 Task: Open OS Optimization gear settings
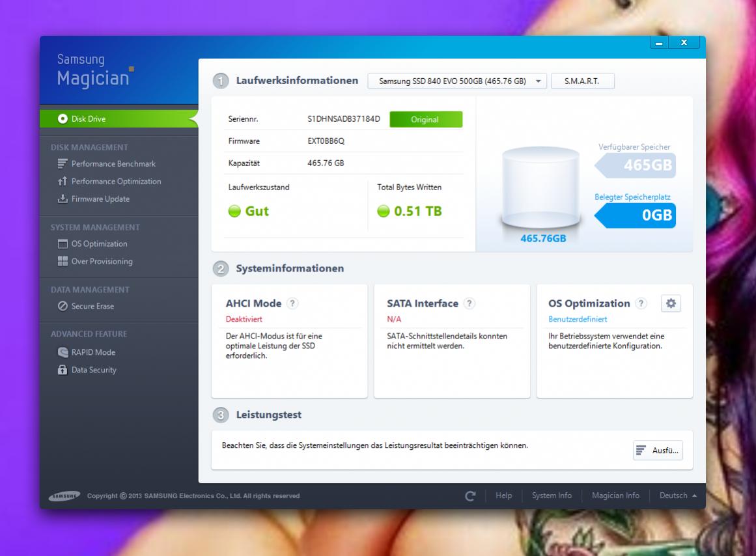click(x=671, y=303)
